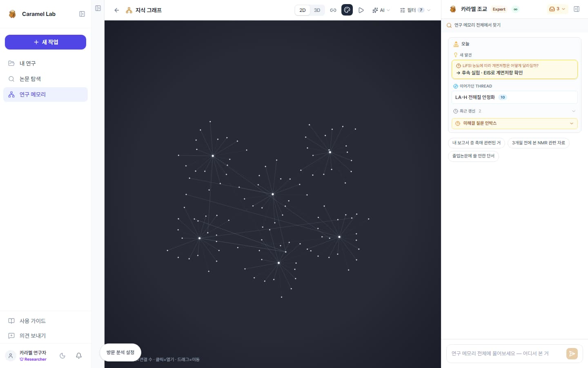Toggle the secondary panel icon beside the sidebar

(98, 8)
